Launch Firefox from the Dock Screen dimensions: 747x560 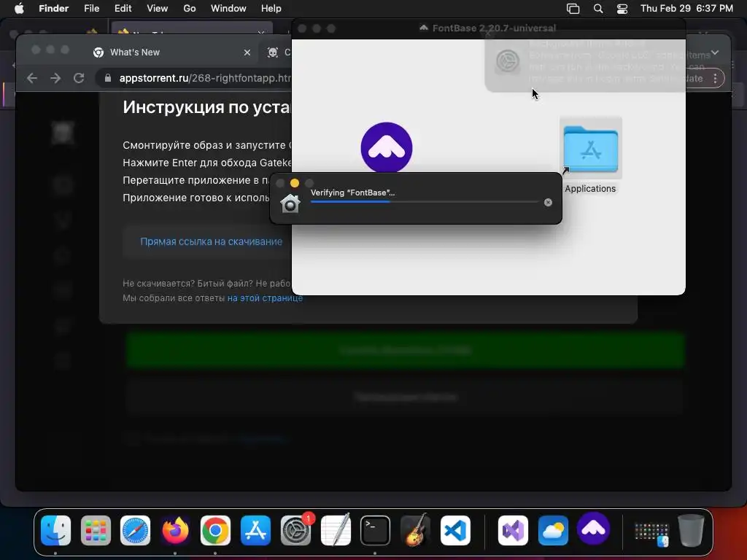pyautogui.click(x=175, y=530)
